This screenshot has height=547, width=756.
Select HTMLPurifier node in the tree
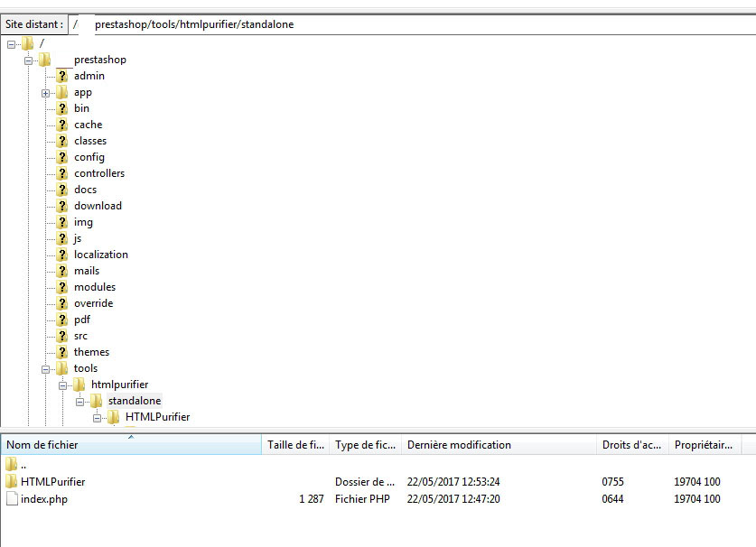click(x=158, y=417)
